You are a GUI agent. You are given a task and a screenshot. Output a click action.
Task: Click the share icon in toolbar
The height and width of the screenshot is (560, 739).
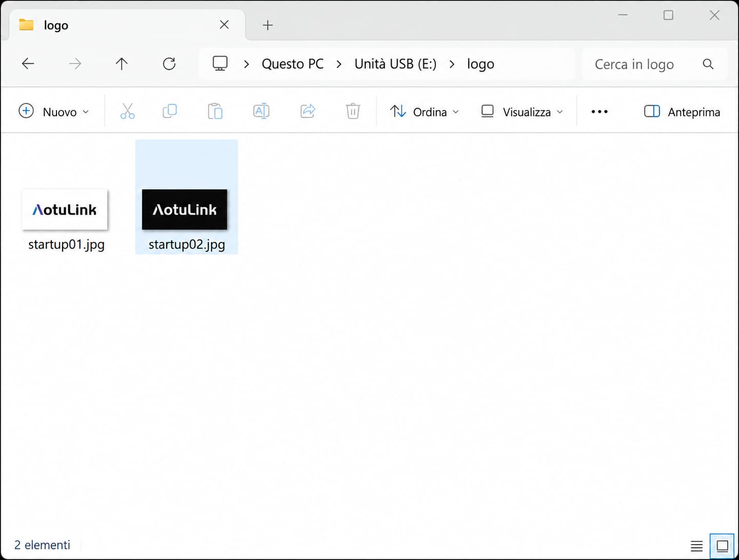click(x=308, y=111)
